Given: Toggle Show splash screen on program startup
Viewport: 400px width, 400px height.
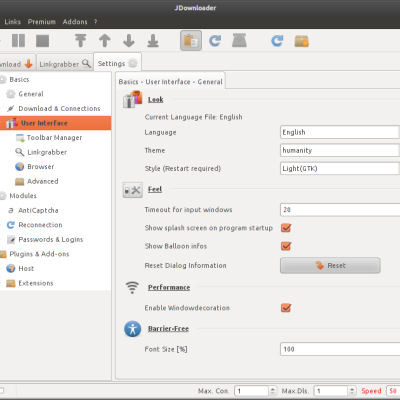Looking at the screenshot, I should coord(286,228).
